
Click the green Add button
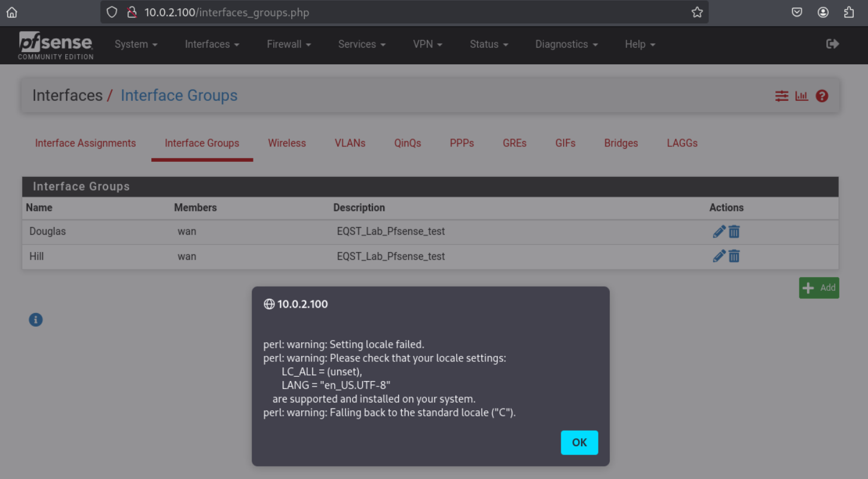(819, 288)
